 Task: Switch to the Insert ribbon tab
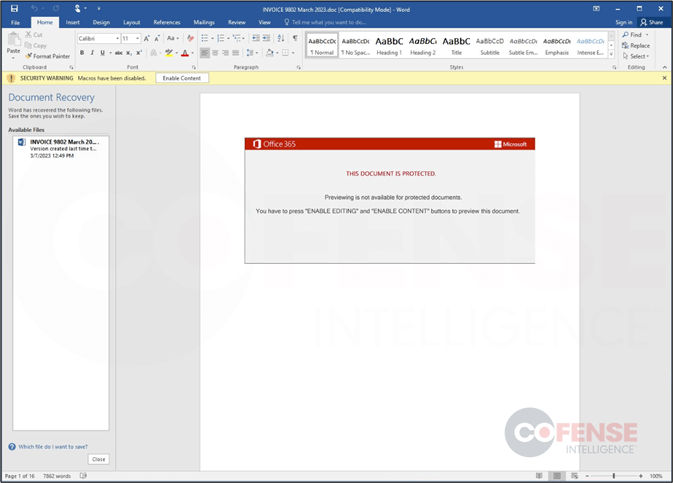(73, 22)
